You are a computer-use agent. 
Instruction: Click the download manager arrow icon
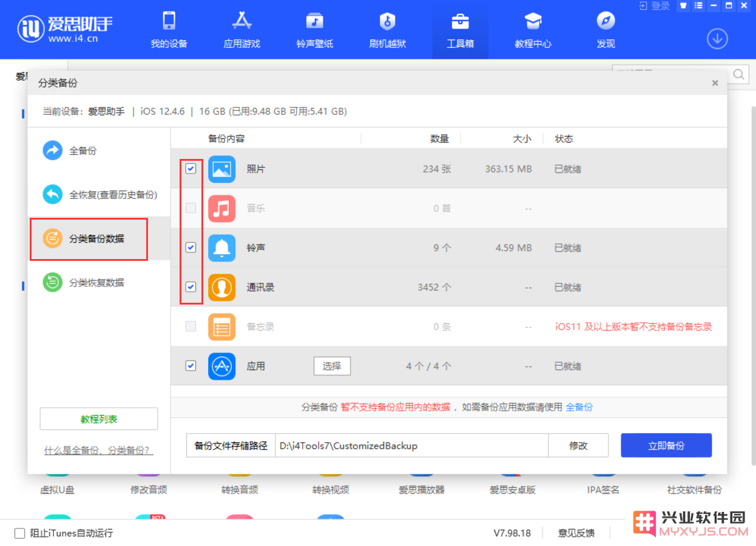click(x=717, y=39)
